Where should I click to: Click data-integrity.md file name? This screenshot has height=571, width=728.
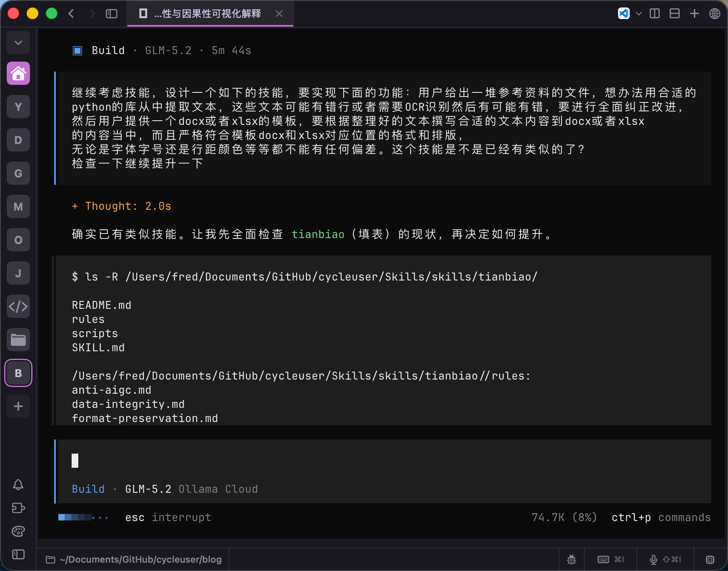128,404
